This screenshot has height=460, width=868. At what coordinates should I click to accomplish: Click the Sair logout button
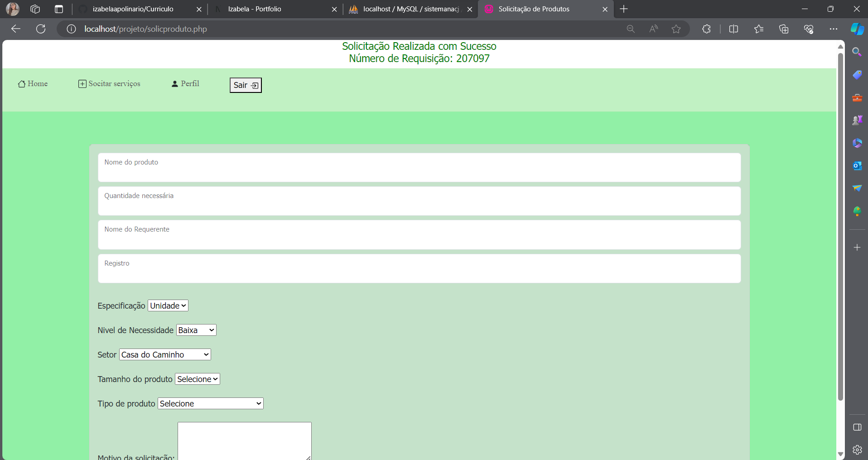pos(246,85)
